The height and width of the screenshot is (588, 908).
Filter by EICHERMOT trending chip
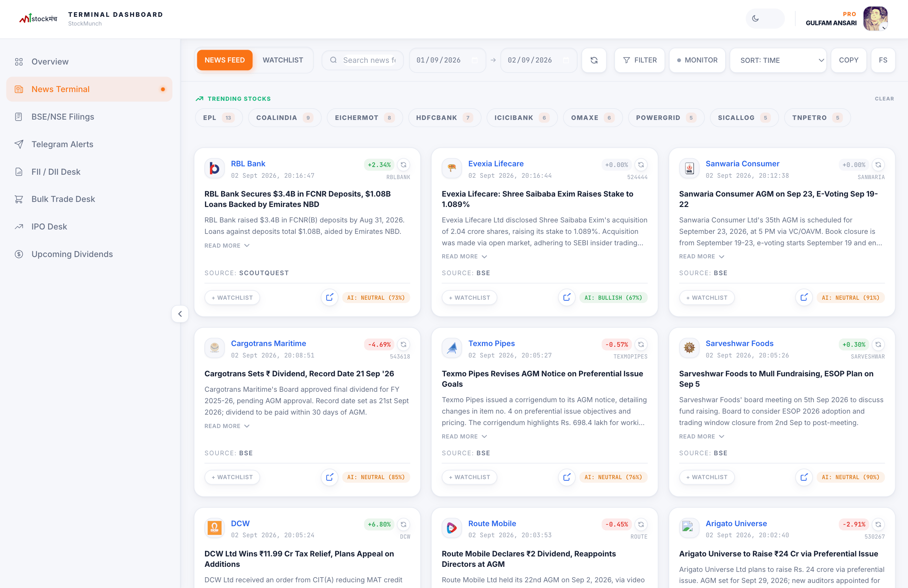point(364,118)
